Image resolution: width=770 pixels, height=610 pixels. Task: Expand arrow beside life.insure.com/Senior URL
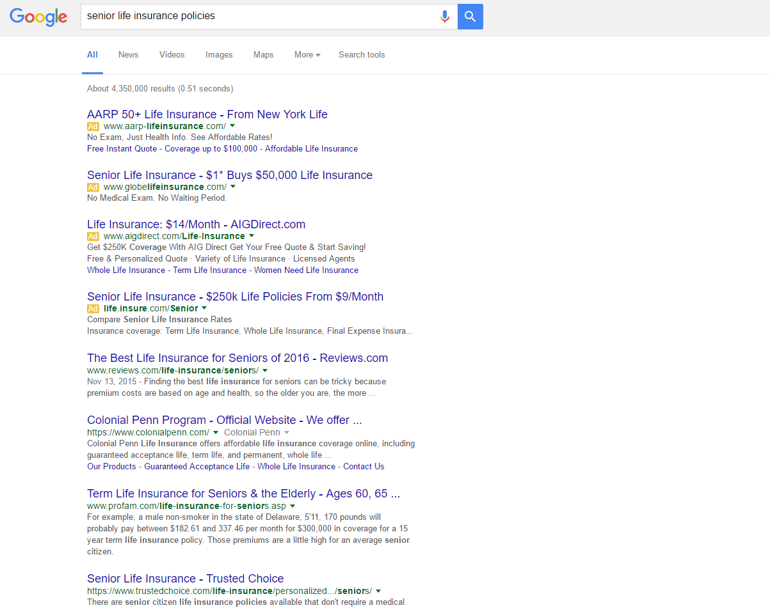coord(205,308)
